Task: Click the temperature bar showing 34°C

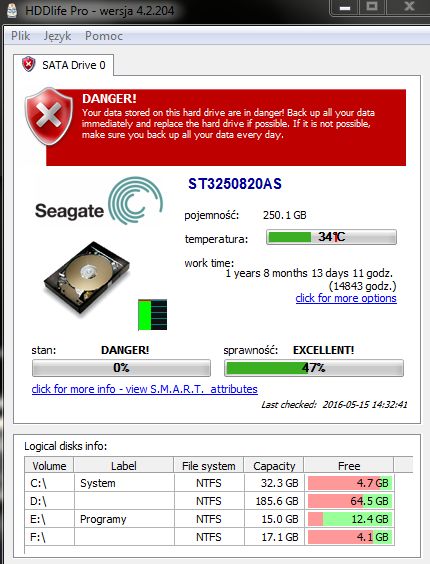Action: pos(331,237)
